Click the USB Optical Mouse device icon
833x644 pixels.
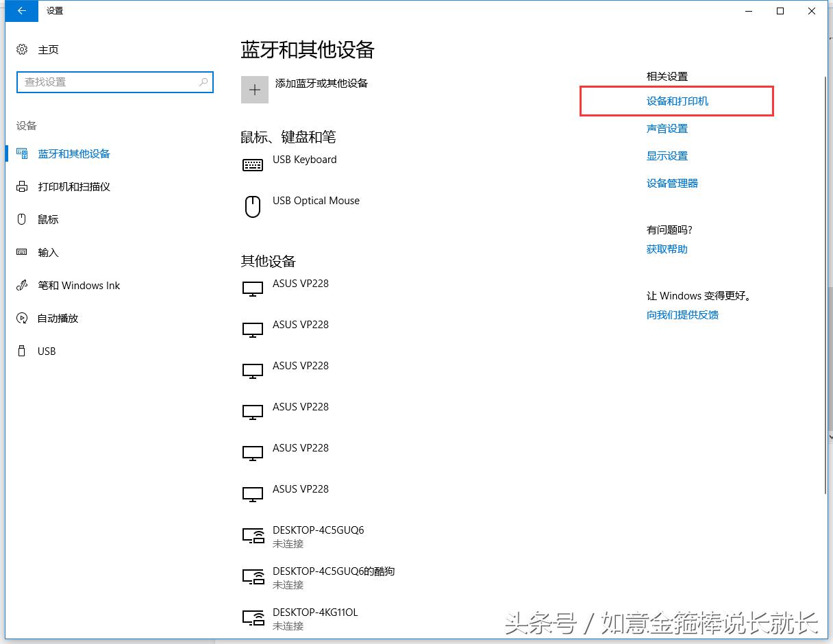(253, 206)
